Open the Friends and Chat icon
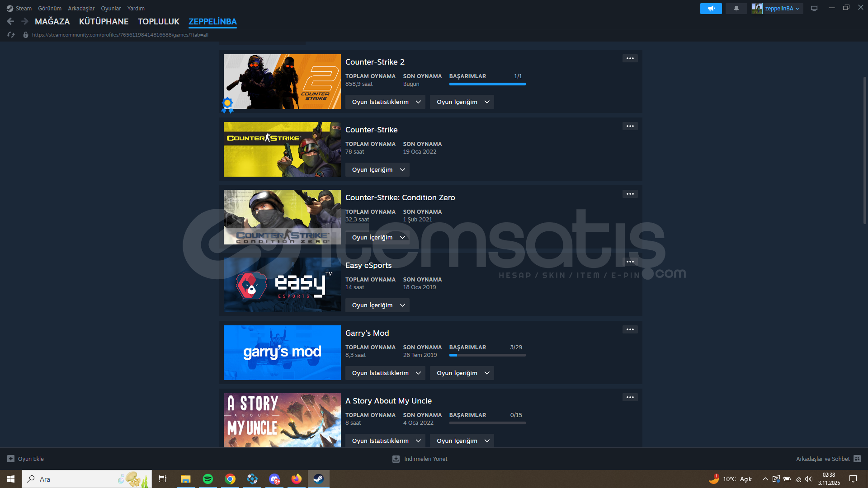This screenshot has height=488, width=868. pos(857,459)
